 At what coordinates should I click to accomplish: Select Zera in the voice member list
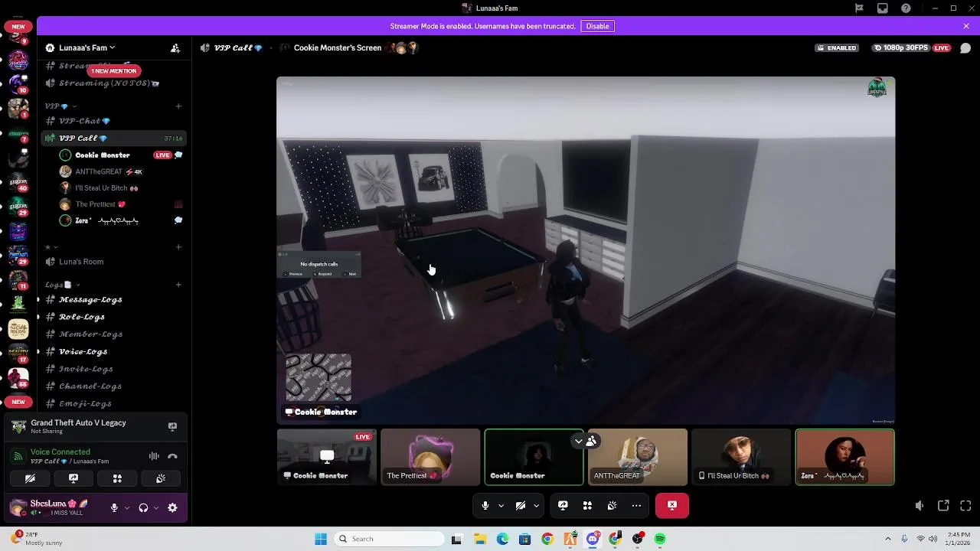point(120,220)
